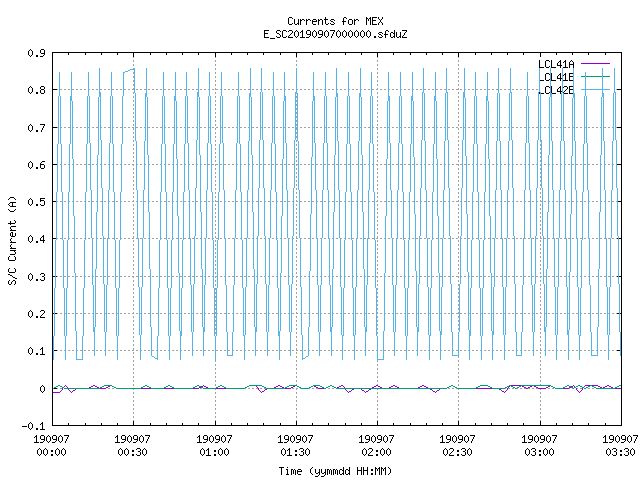Click the 190907 03:30 time tick label
The height and width of the screenshot is (480, 640).
pos(620,446)
